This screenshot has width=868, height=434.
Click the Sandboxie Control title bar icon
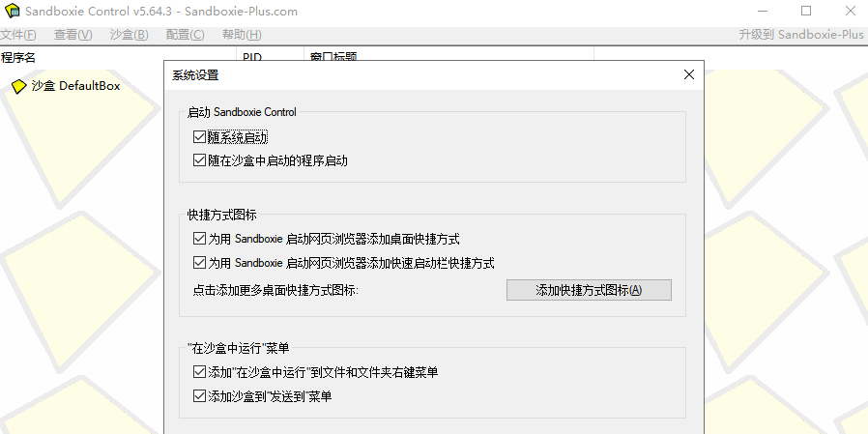click(11, 12)
